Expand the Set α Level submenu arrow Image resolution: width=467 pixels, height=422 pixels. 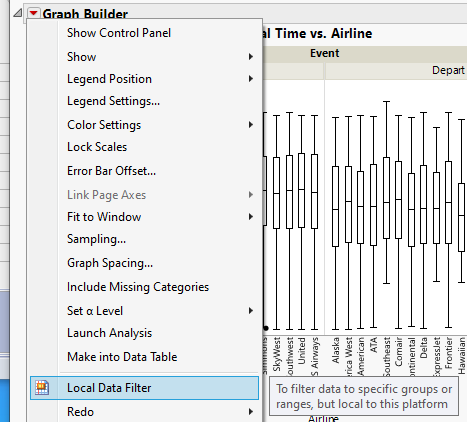[250, 311]
